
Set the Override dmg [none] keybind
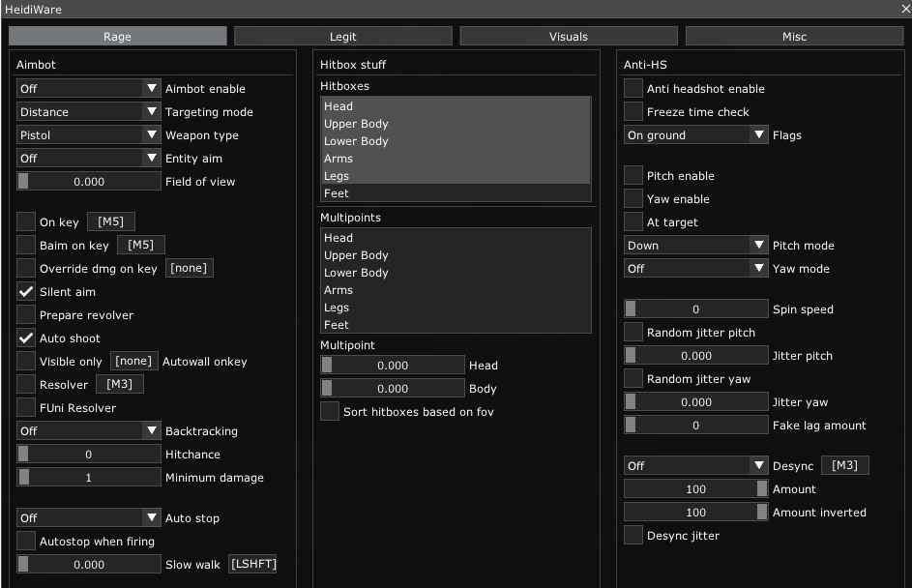pyautogui.click(x=189, y=268)
